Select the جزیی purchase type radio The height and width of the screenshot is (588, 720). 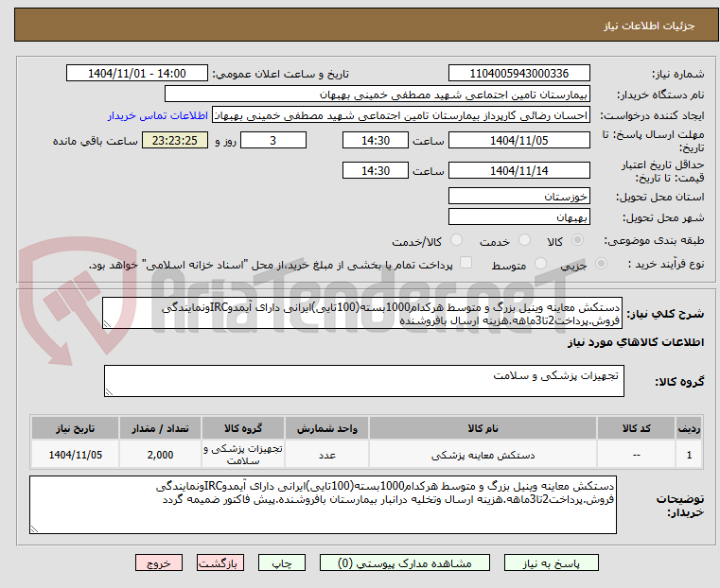click(601, 263)
